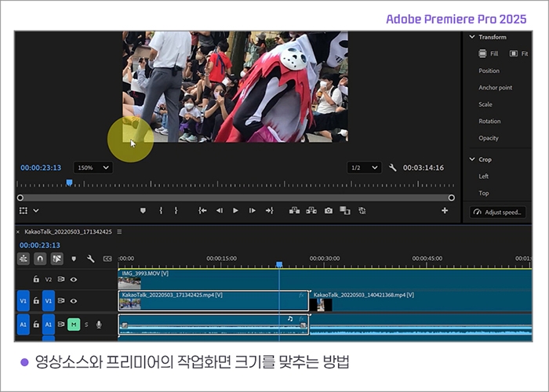Collapse the Crop section

click(472, 159)
